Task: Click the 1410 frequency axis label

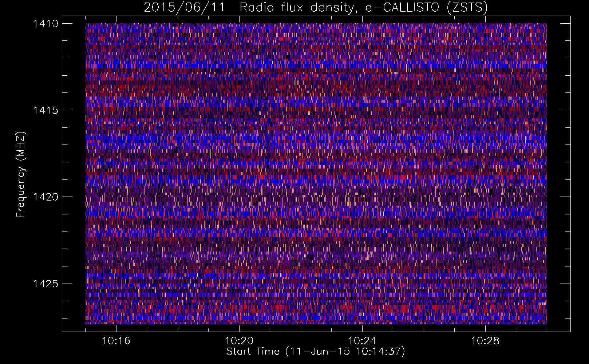Action: point(46,24)
